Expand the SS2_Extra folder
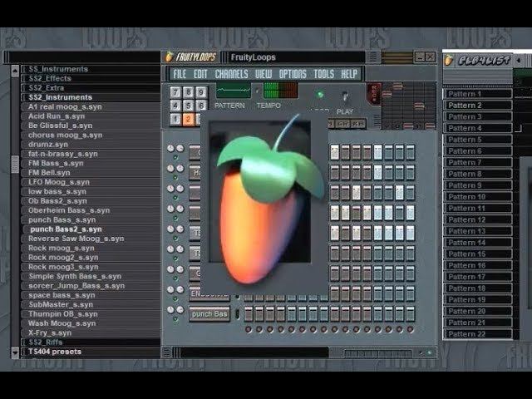The height and width of the screenshot is (399, 532). [x=90, y=88]
